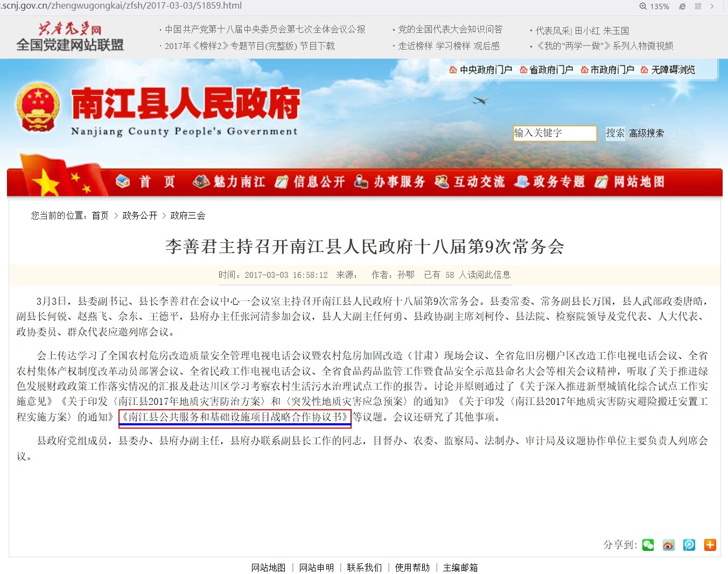
Task: Click the 搜索 button
Action: point(615,133)
